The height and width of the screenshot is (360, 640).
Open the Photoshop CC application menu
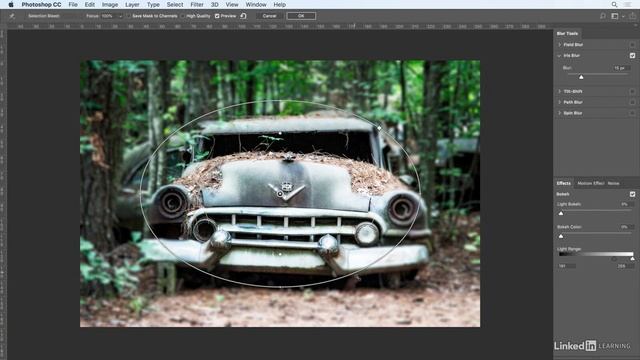[41, 4]
